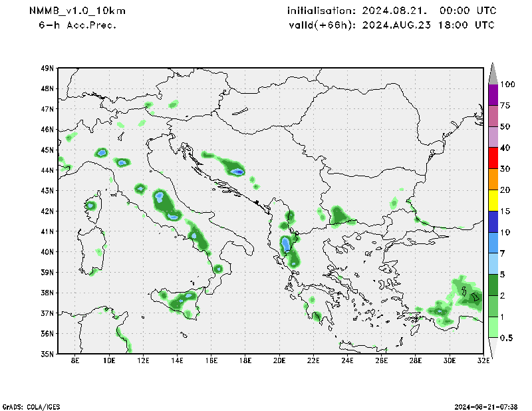
Task: Click the 35N latitude axis label
Action: 47,354
